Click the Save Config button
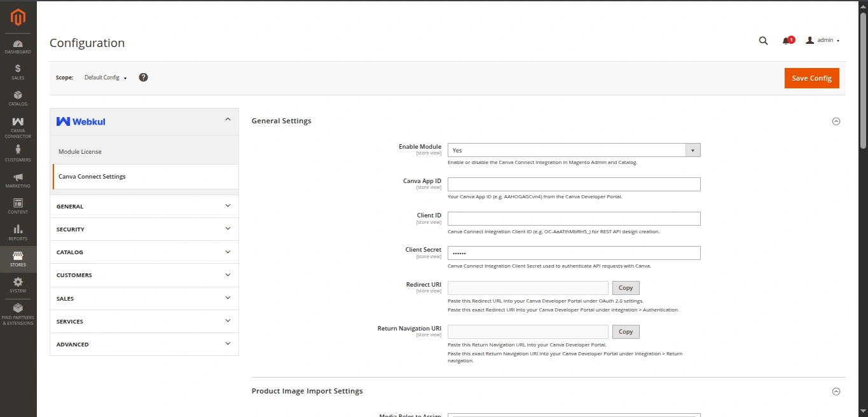Screen dimensions: 868x417 pos(812,78)
